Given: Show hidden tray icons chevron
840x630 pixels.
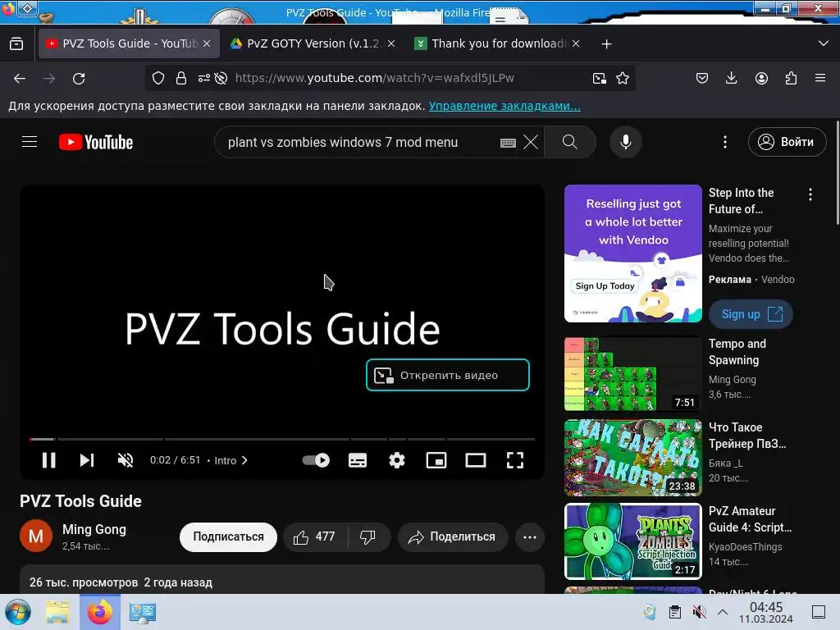Looking at the screenshot, I should click(722, 612).
